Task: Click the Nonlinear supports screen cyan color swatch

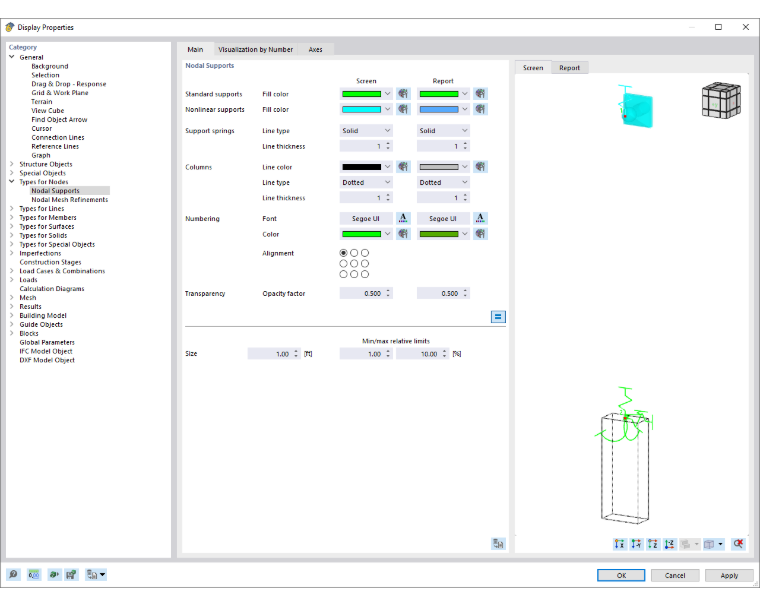Action: click(x=362, y=109)
